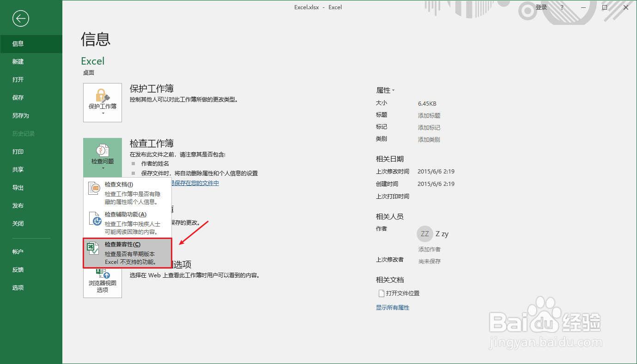Open the 导出 export tab
This screenshot has width=637, height=364.
point(31,188)
